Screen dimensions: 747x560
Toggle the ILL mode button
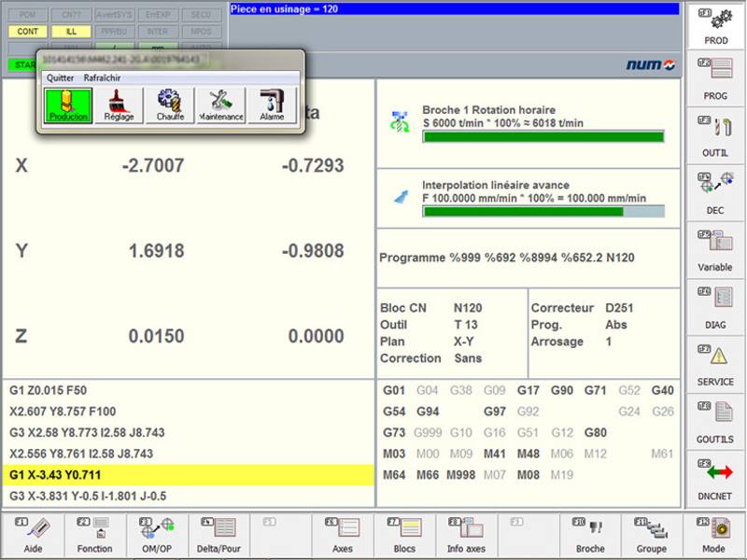(69, 31)
